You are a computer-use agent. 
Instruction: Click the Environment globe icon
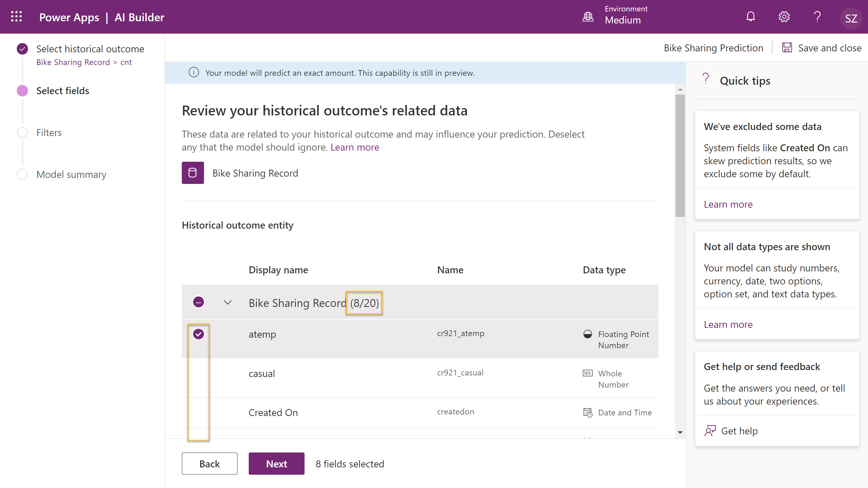pyautogui.click(x=588, y=17)
